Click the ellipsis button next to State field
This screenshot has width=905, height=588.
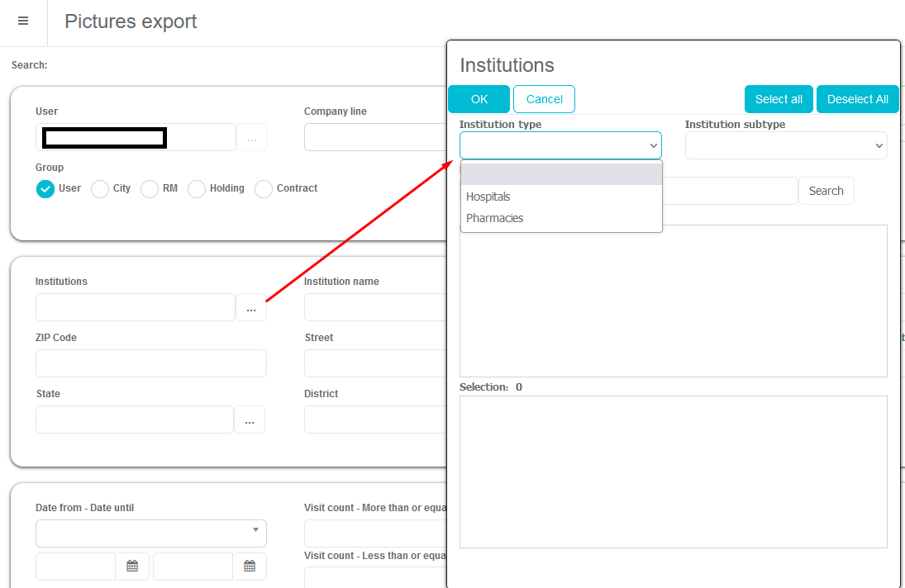250,420
